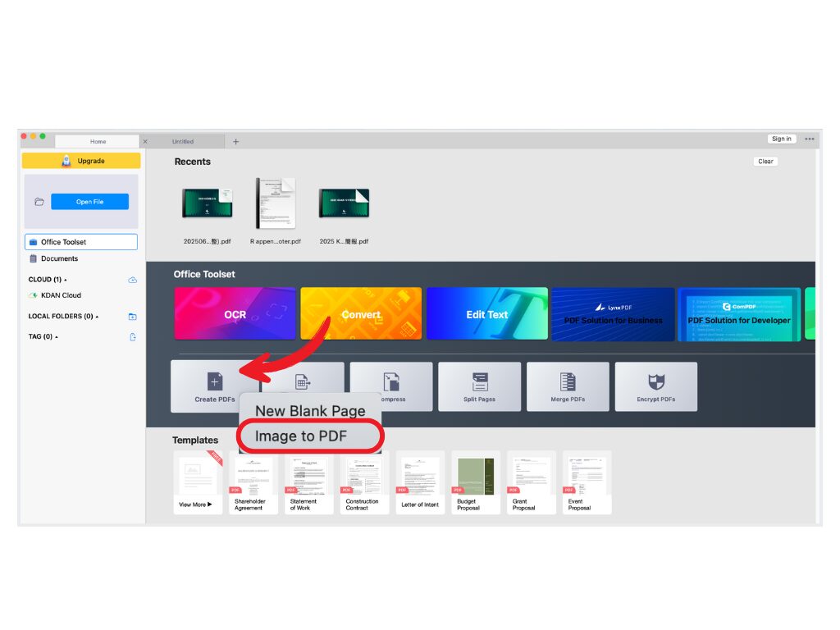Screen dimensions: 840x630
Task: Select New Blank Page menu option
Action: coord(309,411)
